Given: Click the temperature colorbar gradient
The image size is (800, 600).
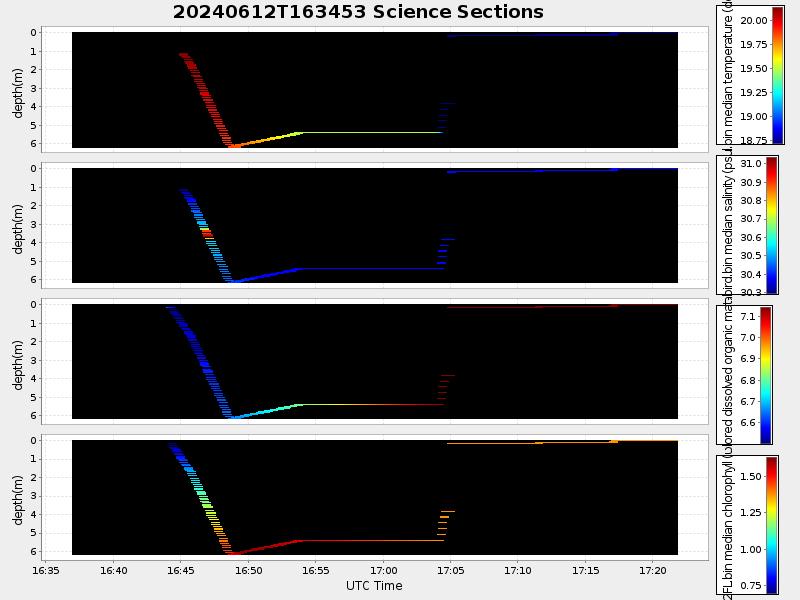Looking at the screenshot, I should point(777,75).
